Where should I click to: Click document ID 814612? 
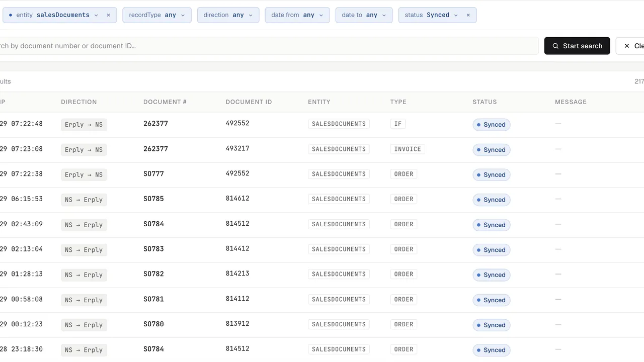(x=237, y=199)
